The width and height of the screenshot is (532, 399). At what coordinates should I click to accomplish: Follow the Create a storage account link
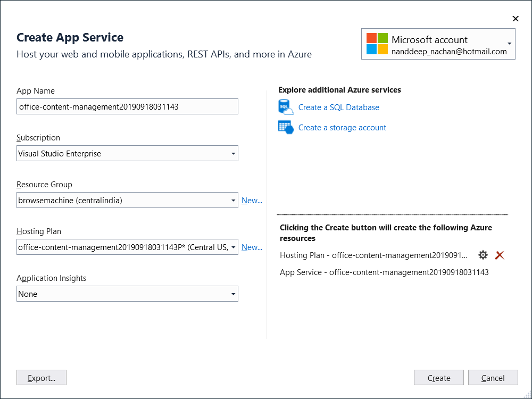click(342, 128)
